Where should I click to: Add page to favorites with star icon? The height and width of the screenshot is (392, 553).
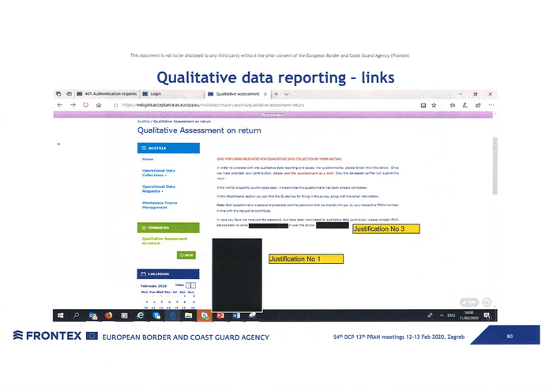(x=435, y=104)
